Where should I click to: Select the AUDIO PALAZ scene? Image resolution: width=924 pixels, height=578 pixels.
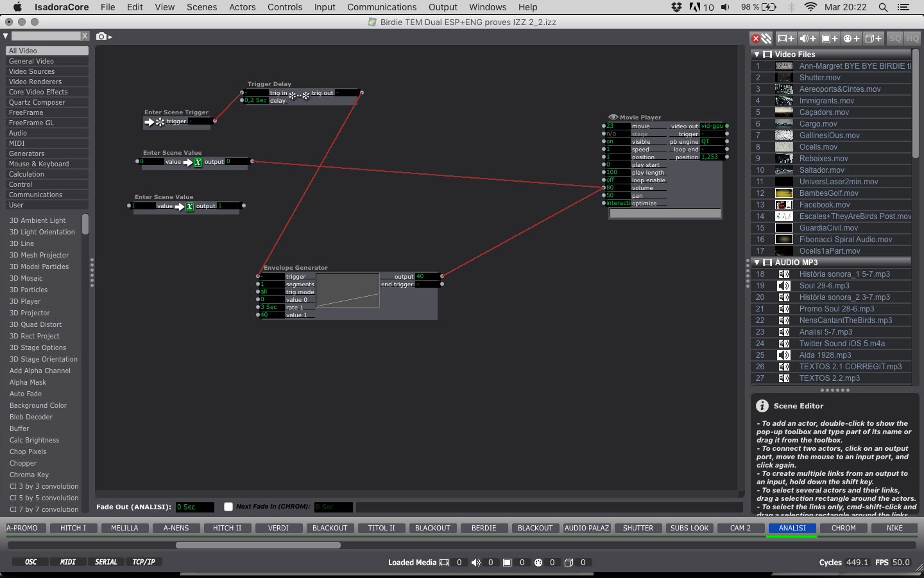click(x=586, y=528)
